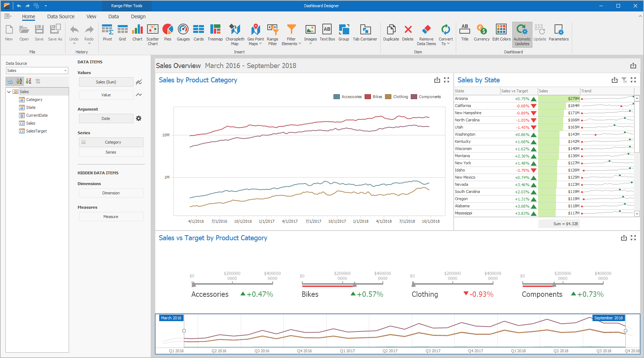
Task: Expand the Convert To dropdown
Action: click(x=445, y=34)
